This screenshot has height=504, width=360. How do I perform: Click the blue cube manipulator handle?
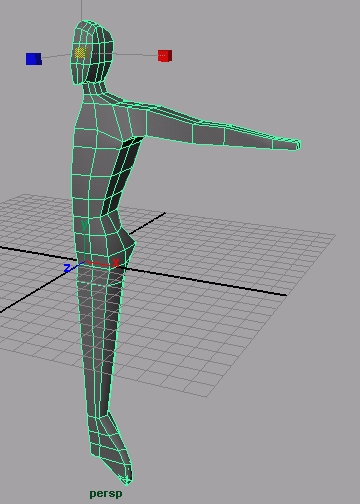tap(34, 59)
